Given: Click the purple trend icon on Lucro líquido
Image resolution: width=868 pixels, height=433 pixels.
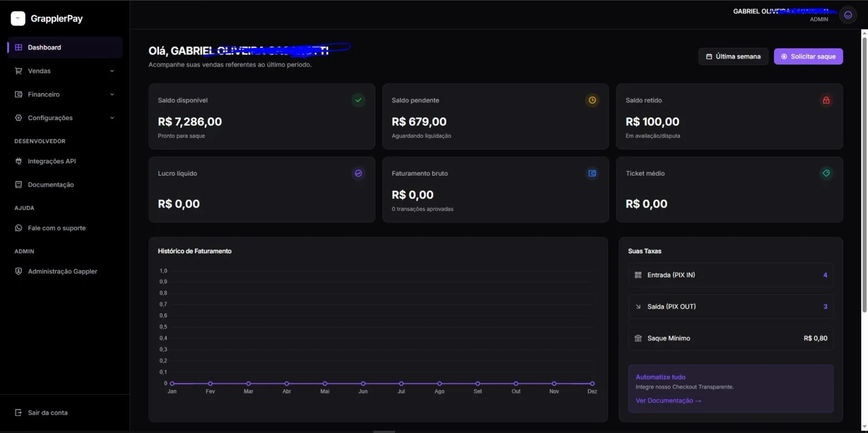Looking at the screenshot, I should click(358, 173).
